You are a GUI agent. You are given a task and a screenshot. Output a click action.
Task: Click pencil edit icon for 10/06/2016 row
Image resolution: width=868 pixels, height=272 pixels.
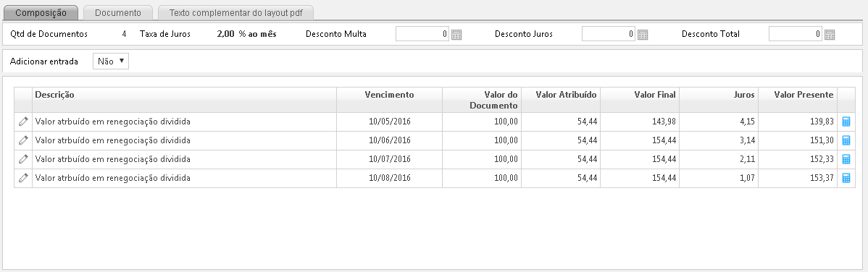point(22,140)
